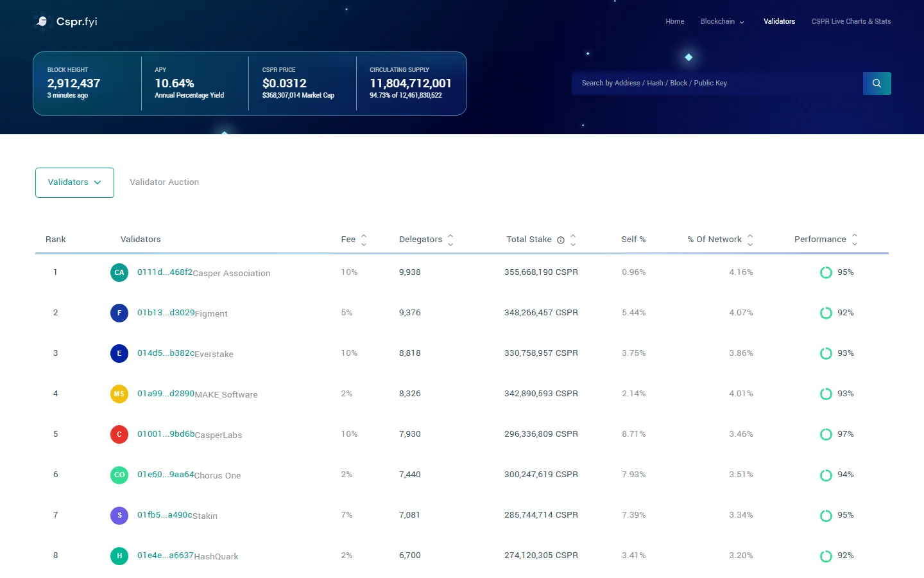Click the Total Stake info icon
Viewport: 924px width, 578px height.
coord(561,240)
